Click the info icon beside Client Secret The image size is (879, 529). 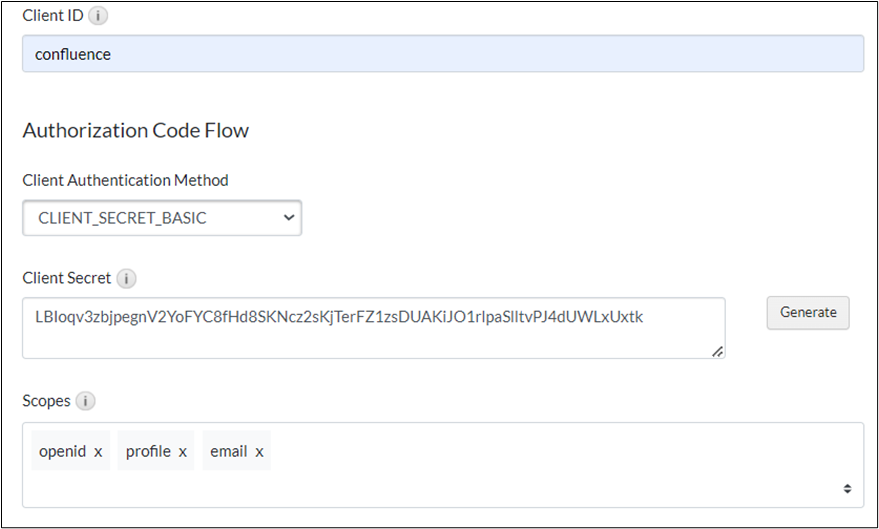point(126,278)
